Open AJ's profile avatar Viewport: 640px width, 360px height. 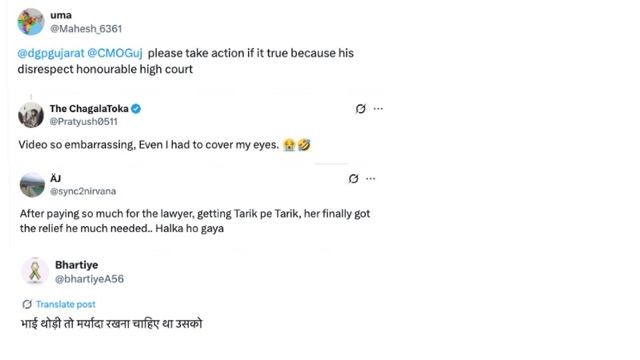(x=32, y=185)
